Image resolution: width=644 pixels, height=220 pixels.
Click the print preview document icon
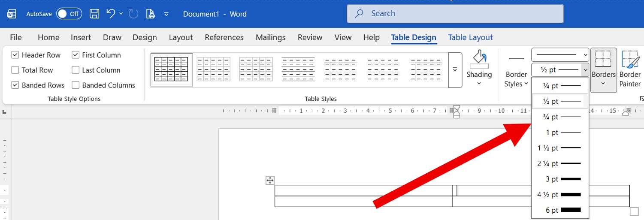point(150,14)
